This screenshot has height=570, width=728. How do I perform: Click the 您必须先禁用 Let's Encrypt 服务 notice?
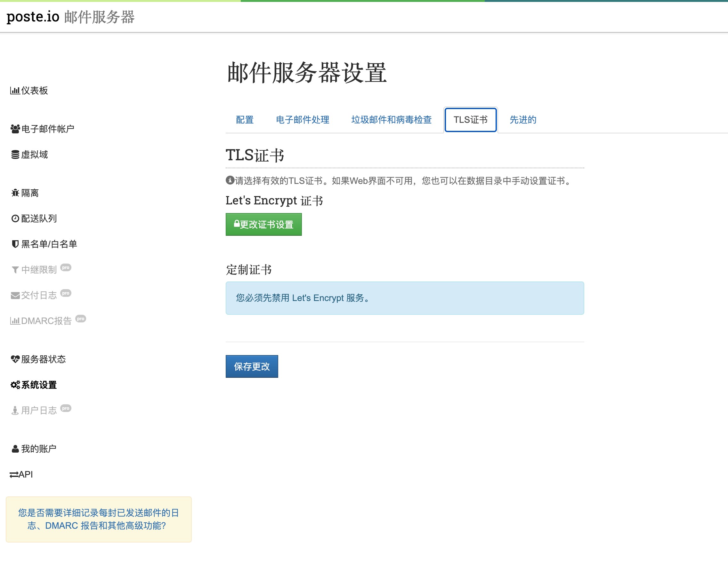[x=405, y=298]
